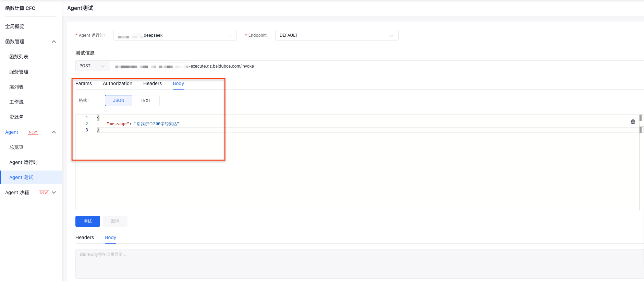
Task: Click the blue 测试 button
Action: pyautogui.click(x=88, y=221)
